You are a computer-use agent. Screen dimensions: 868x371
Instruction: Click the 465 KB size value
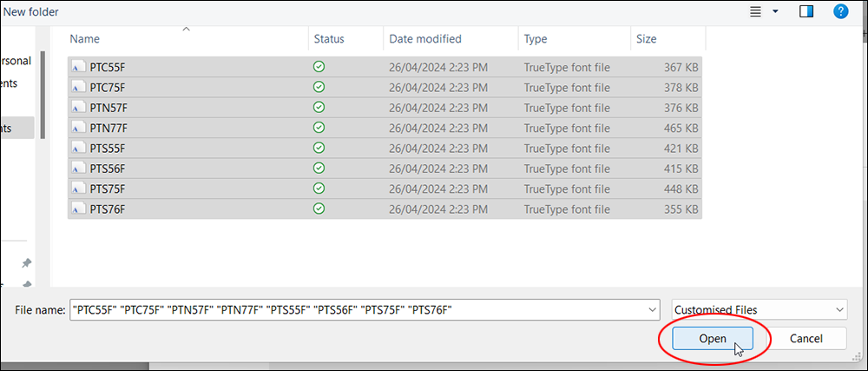click(x=681, y=129)
